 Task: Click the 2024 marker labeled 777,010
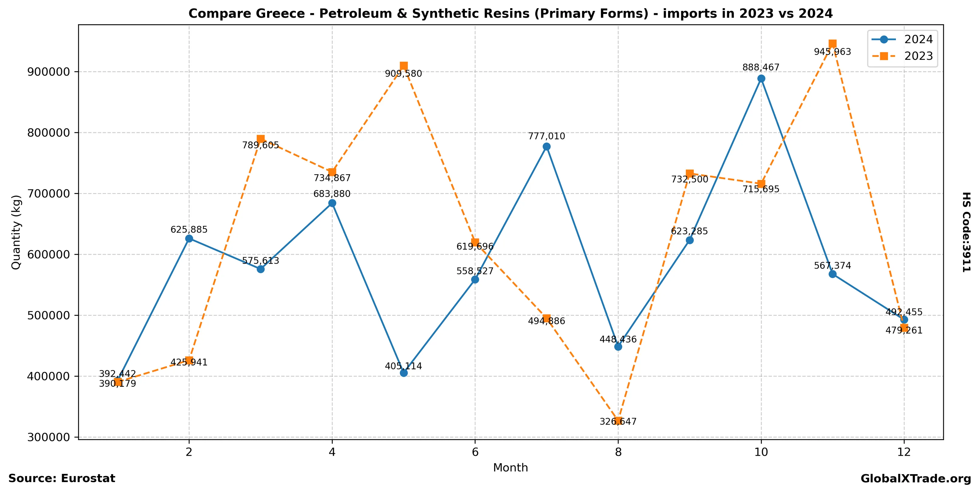(x=547, y=146)
